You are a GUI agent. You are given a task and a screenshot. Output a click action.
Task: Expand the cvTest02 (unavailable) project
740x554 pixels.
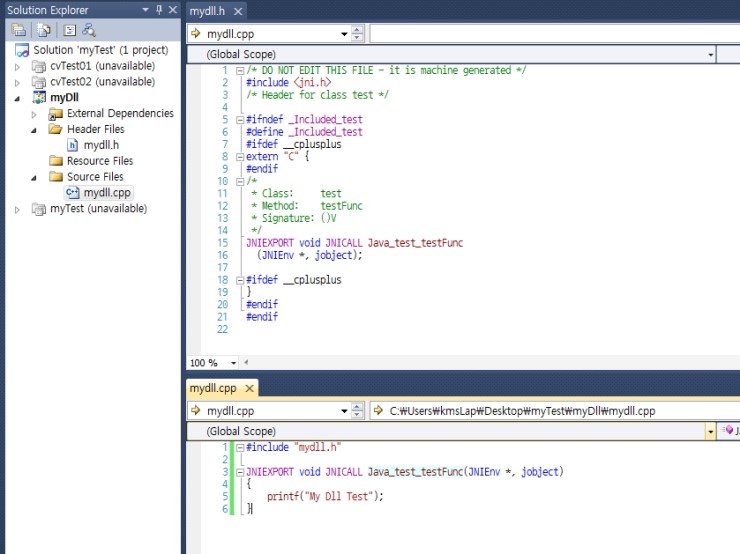coord(17,83)
